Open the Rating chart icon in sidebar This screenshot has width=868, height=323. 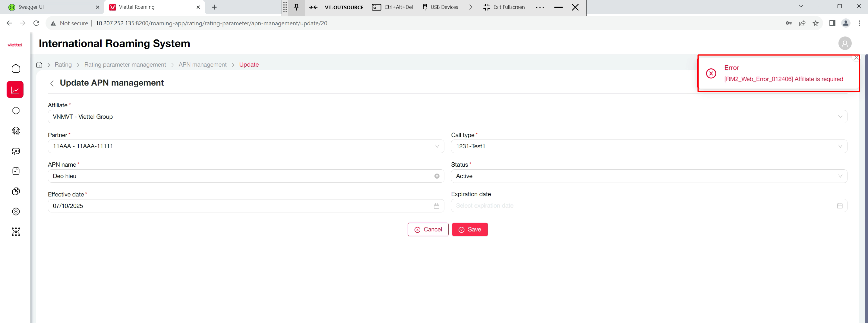(15, 89)
